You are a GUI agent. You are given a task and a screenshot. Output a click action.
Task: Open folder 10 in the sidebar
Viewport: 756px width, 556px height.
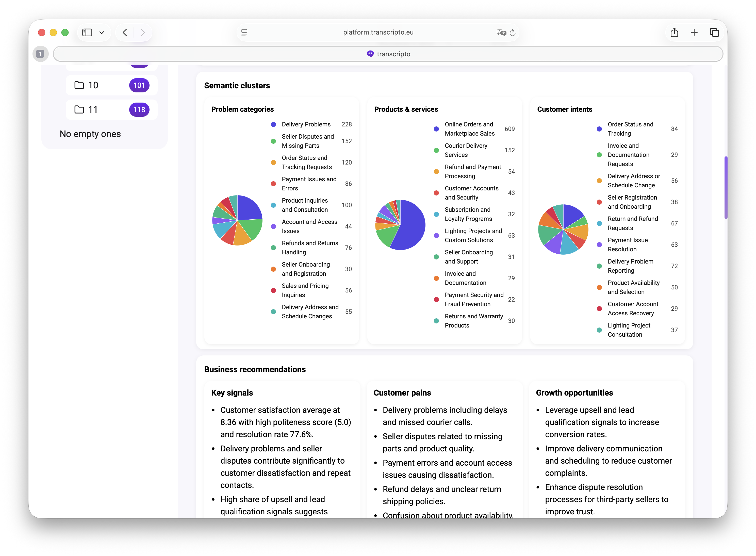coord(92,85)
